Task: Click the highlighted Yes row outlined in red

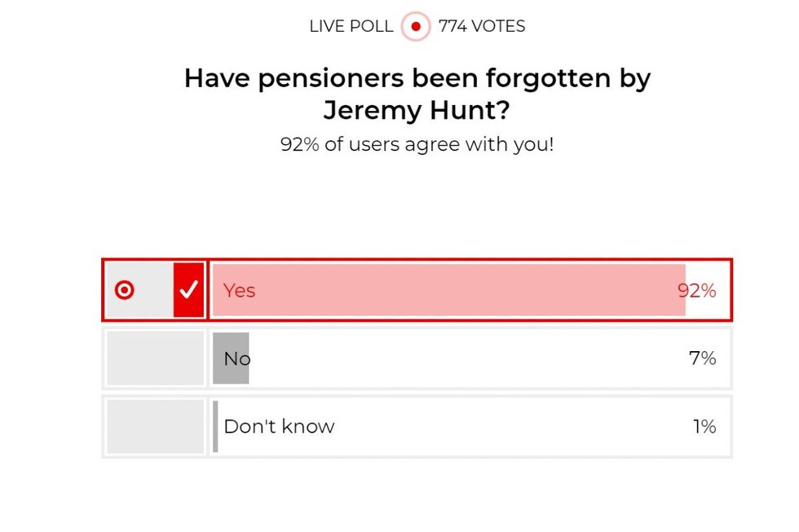Action: coord(416,290)
